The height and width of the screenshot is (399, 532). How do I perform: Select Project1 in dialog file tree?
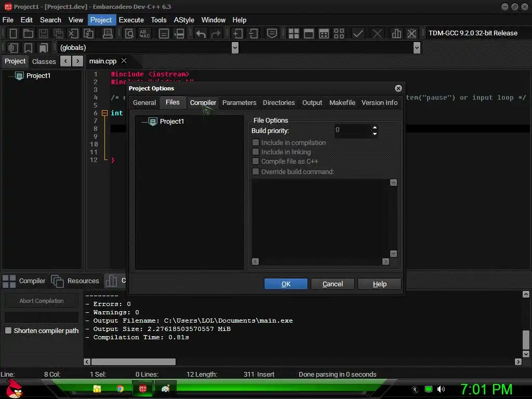click(x=171, y=122)
